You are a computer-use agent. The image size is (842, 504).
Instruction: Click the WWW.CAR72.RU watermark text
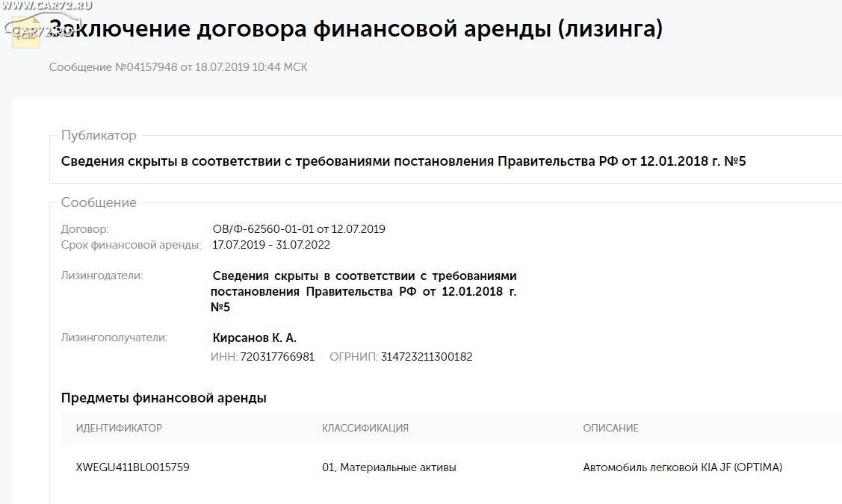click(x=47, y=6)
